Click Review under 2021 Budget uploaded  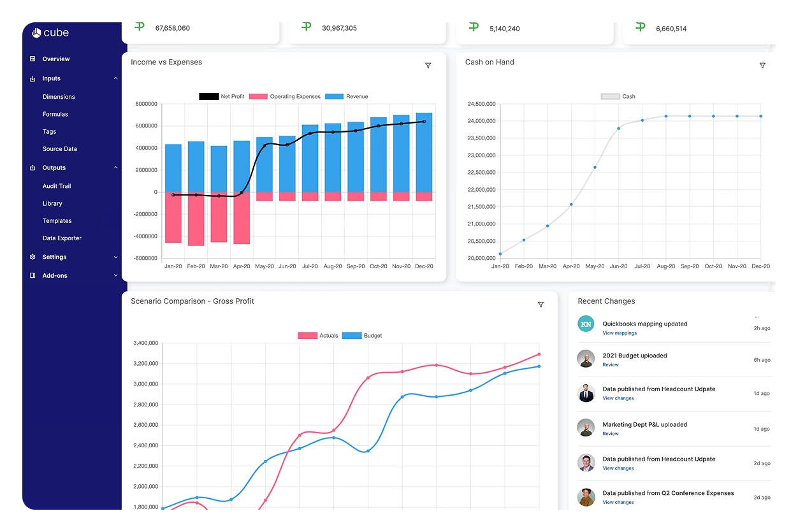pos(610,364)
